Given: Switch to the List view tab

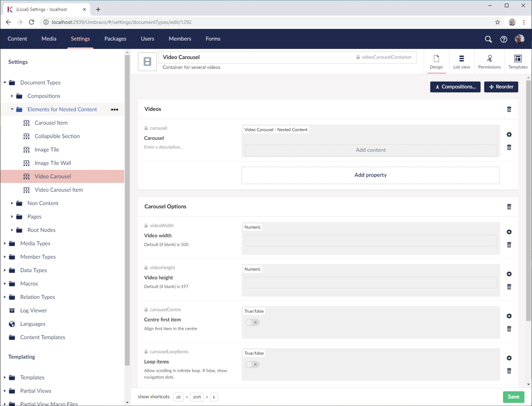Looking at the screenshot, I should [x=461, y=62].
